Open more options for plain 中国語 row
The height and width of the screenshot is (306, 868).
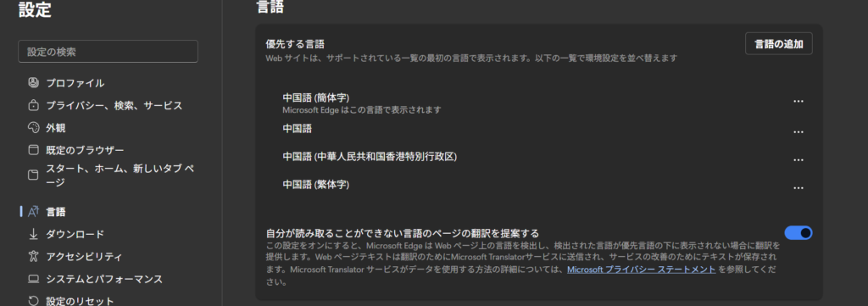pos(798,131)
